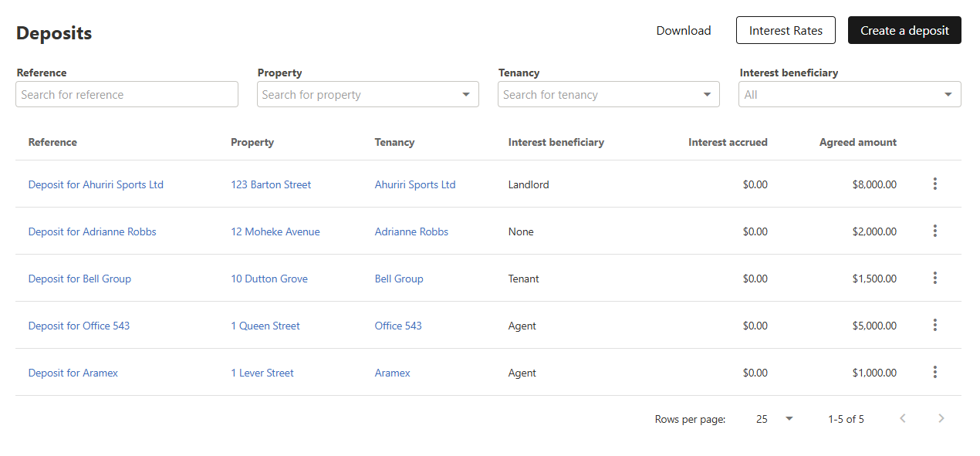The height and width of the screenshot is (456, 980).
Task: Change rows per page dropdown
Action: pyautogui.click(x=774, y=419)
